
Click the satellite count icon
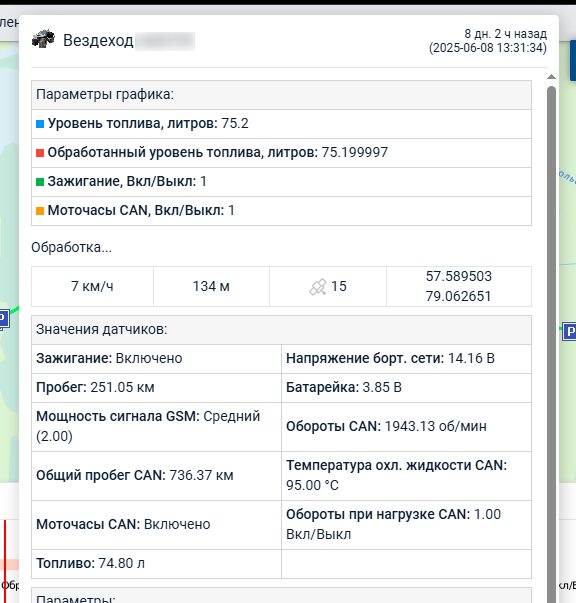pos(318,287)
